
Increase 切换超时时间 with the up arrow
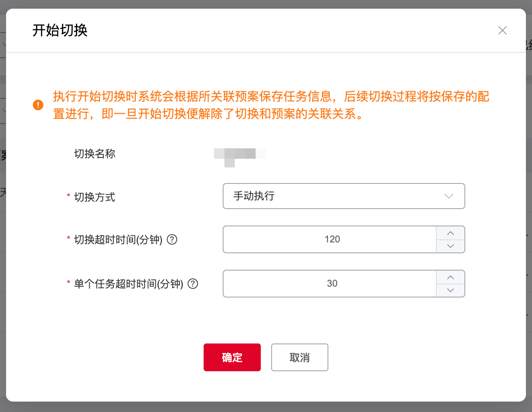tap(450, 233)
